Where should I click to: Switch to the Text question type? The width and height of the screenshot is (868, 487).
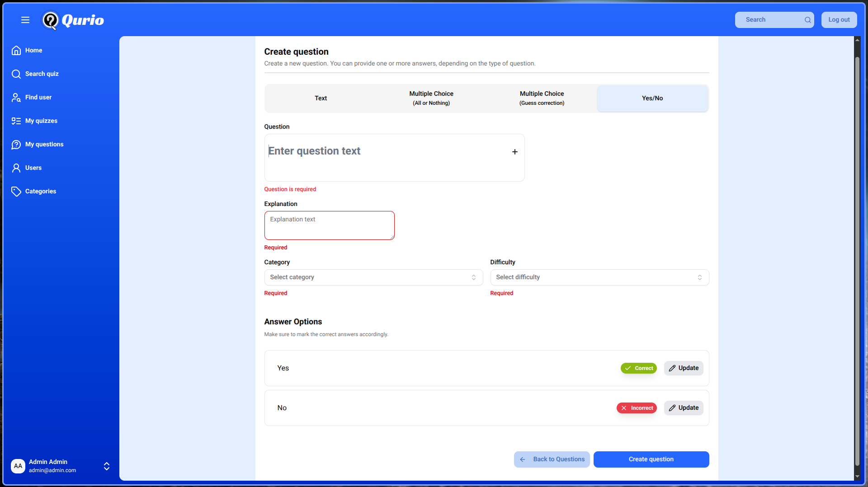coord(321,98)
